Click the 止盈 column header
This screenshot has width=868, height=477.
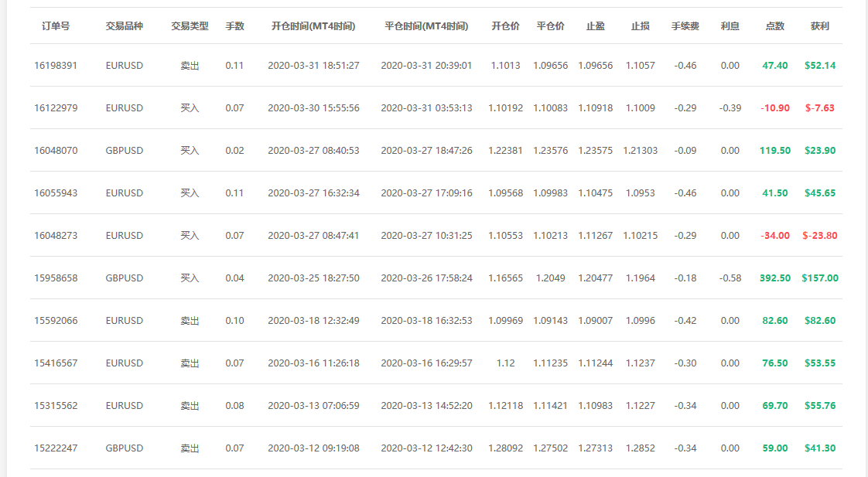(x=595, y=26)
